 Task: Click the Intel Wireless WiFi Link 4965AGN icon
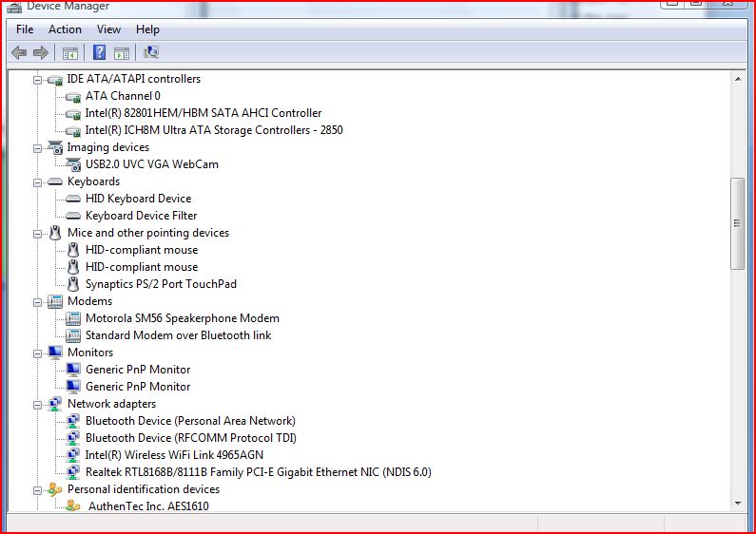click(73, 455)
